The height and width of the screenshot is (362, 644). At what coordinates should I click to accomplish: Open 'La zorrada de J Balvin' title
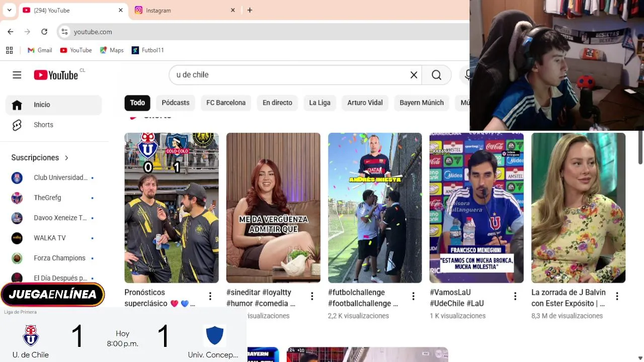[569, 298]
